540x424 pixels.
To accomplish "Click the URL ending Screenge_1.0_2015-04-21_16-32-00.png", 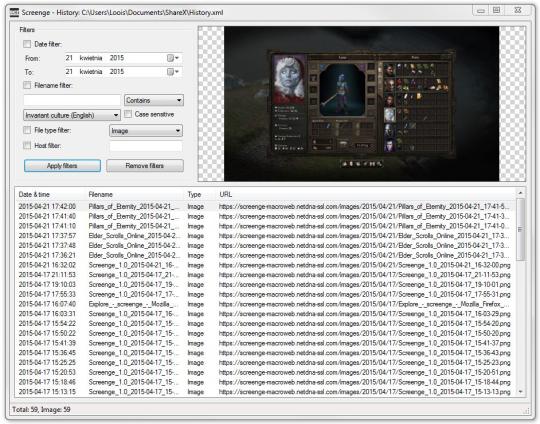I will [x=365, y=265].
